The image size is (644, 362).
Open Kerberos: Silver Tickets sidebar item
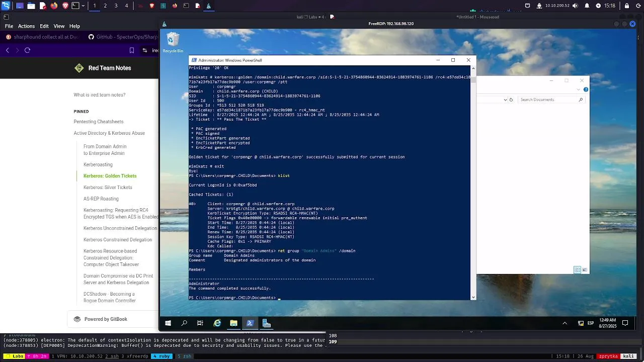coord(108,188)
